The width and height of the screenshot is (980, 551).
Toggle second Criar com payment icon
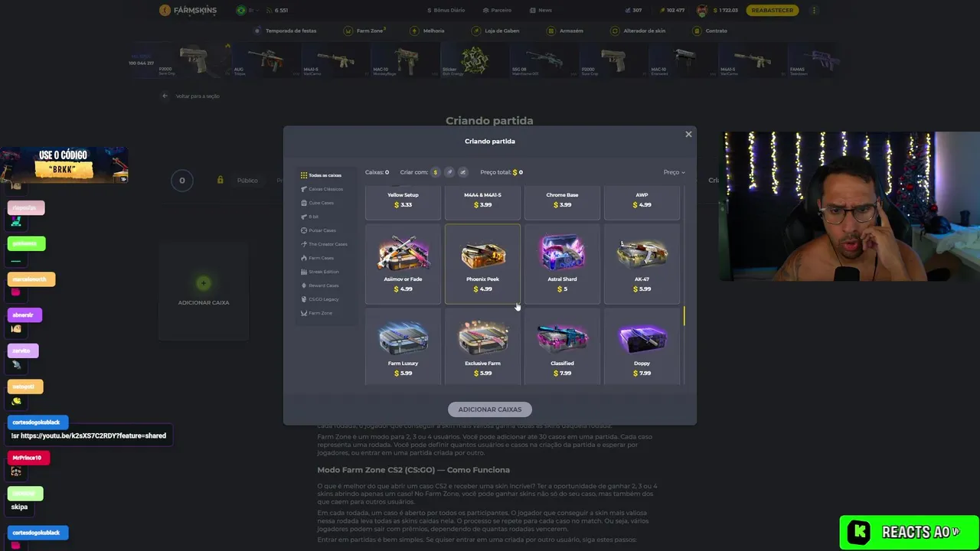[x=449, y=172]
